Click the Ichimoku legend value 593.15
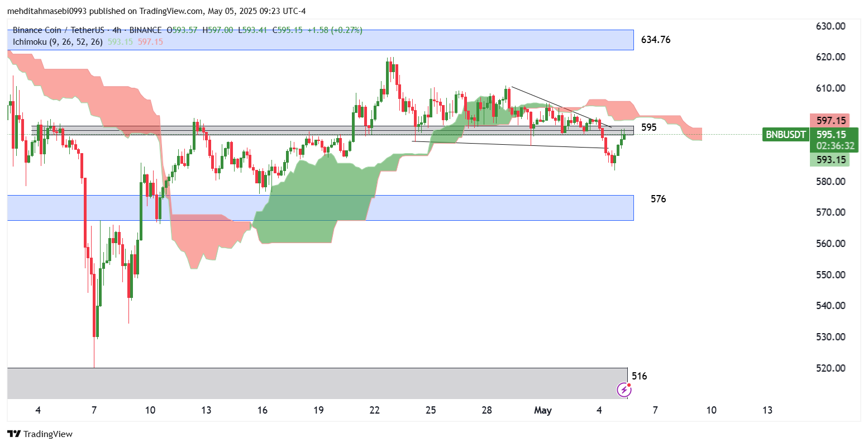The image size is (868, 446). coord(120,42)
